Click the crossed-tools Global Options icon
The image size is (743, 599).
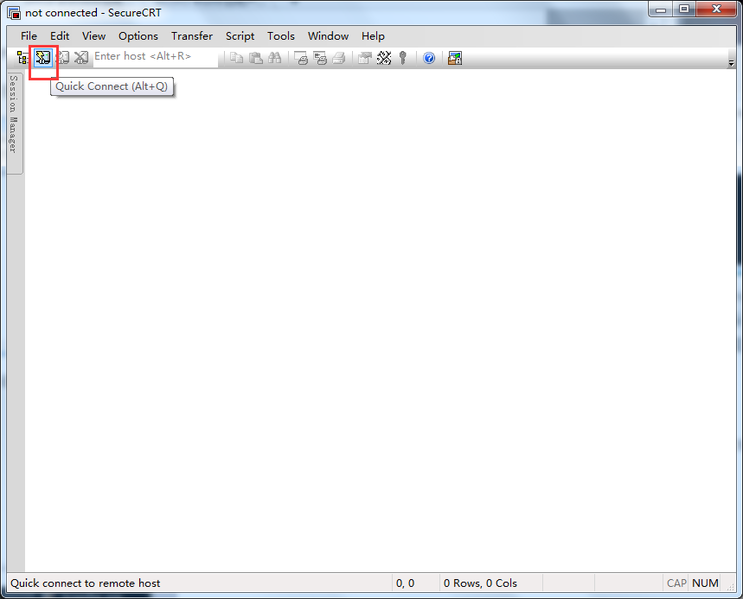click(384, 58)
